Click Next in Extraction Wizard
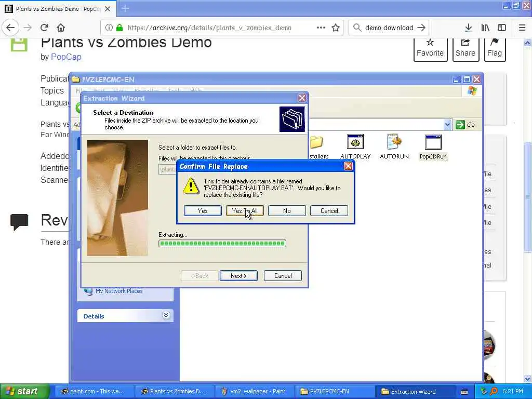This screenshot has height=399, width=532. (x=238, y=275)
